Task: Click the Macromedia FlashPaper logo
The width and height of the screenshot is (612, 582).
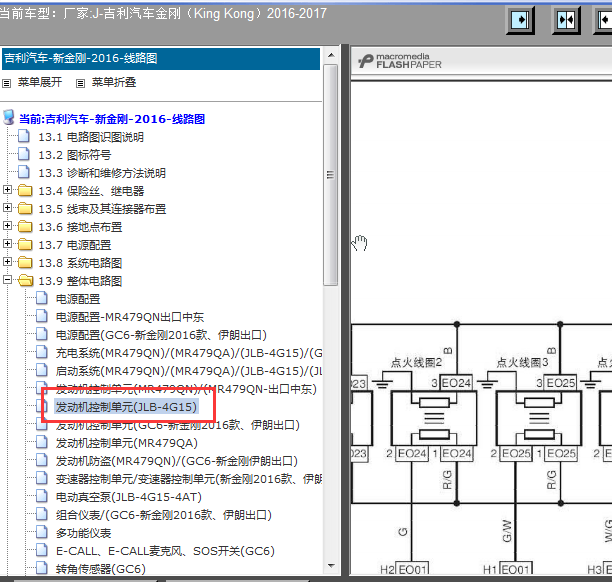Action: [x=400, y=61]
